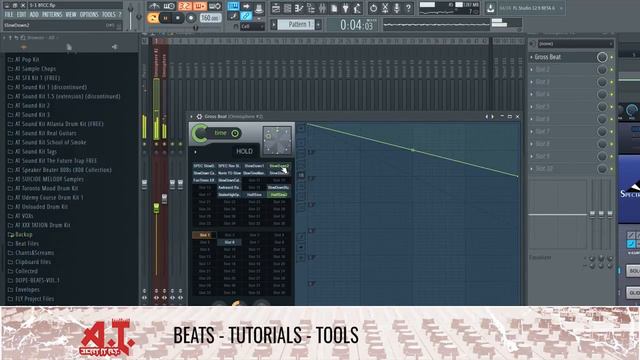This screenshot has width=640, height=360.
Task: Select the HalfSlow time preset
Action: [x=254, y=195]
